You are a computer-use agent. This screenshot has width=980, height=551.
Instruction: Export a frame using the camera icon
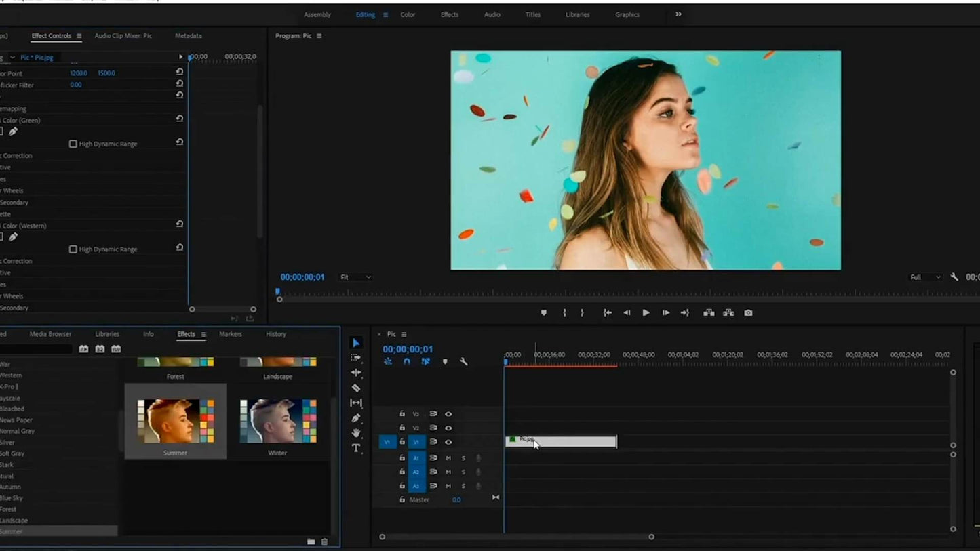748,312
